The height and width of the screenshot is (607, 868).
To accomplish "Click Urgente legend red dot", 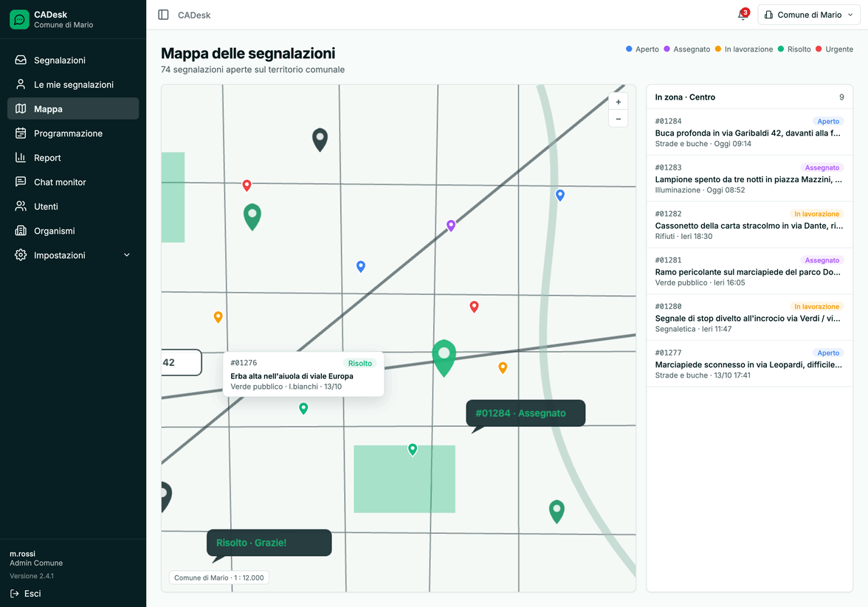I will [819, 49].
